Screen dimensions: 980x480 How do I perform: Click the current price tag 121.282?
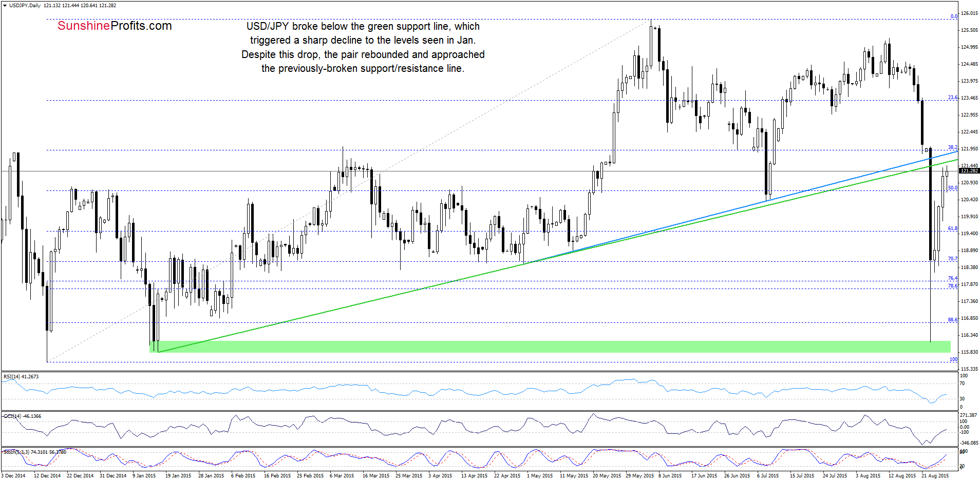pos(969,170)
